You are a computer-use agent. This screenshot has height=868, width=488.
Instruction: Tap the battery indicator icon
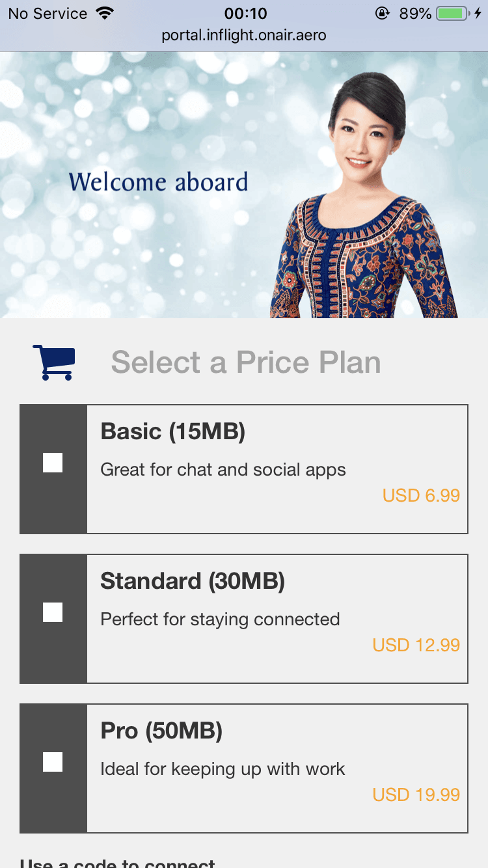coord(452,14)
